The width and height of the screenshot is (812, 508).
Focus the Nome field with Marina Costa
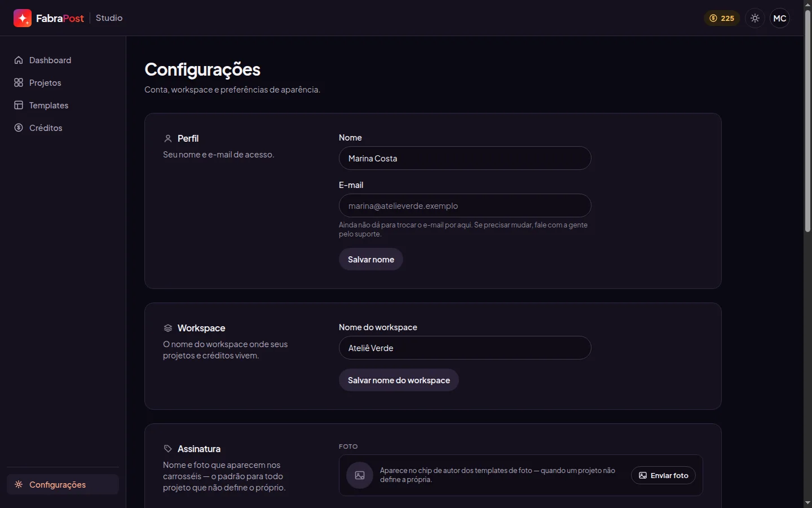(465, 158)
